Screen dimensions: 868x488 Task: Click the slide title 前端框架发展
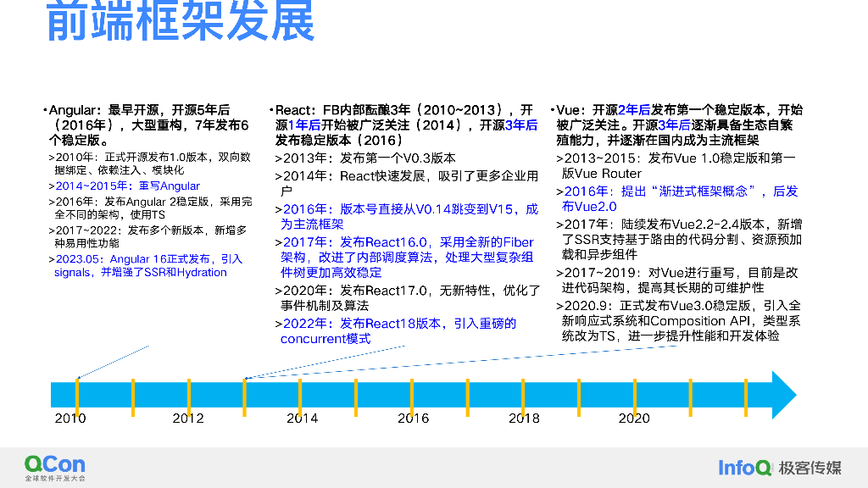click(181, 21)
